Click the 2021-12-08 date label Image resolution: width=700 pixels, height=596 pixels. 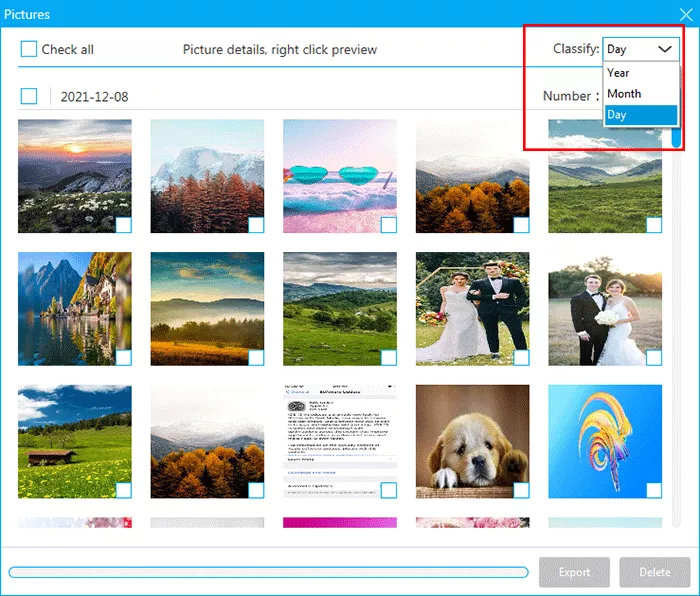[x=94, y=96]
